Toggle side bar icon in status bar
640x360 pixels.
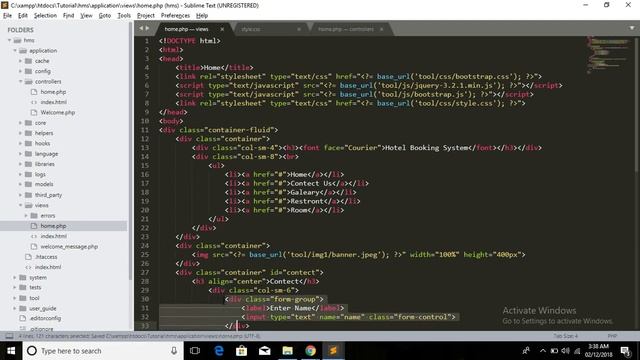pos(9,336)
